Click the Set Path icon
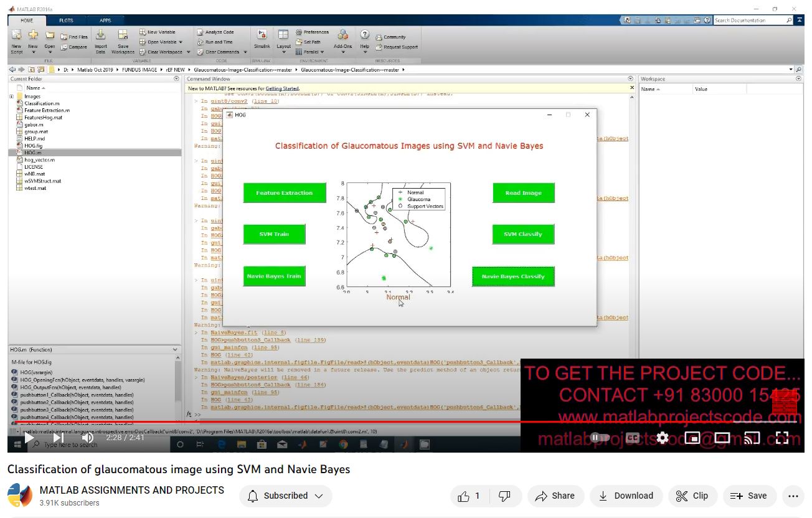The image size is (812, 518). tap(299, 42)
